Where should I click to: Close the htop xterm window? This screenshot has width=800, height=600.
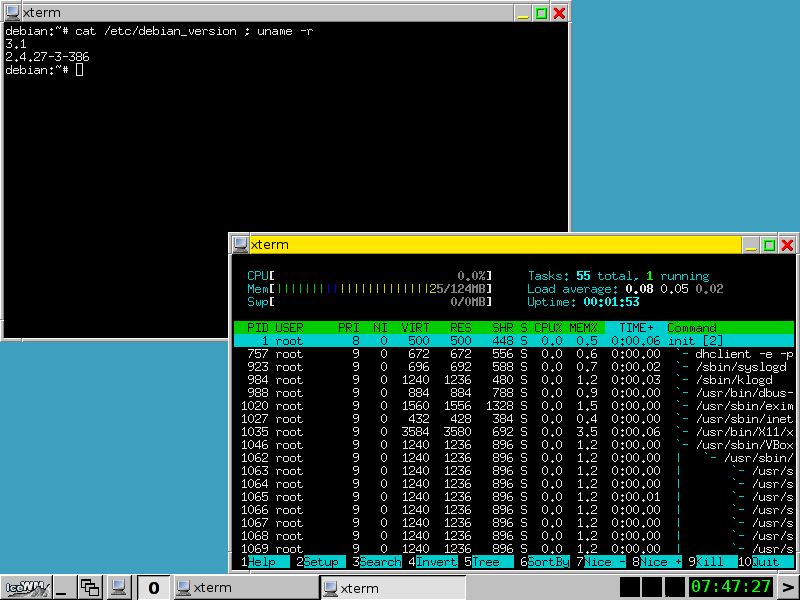[787, 245]
